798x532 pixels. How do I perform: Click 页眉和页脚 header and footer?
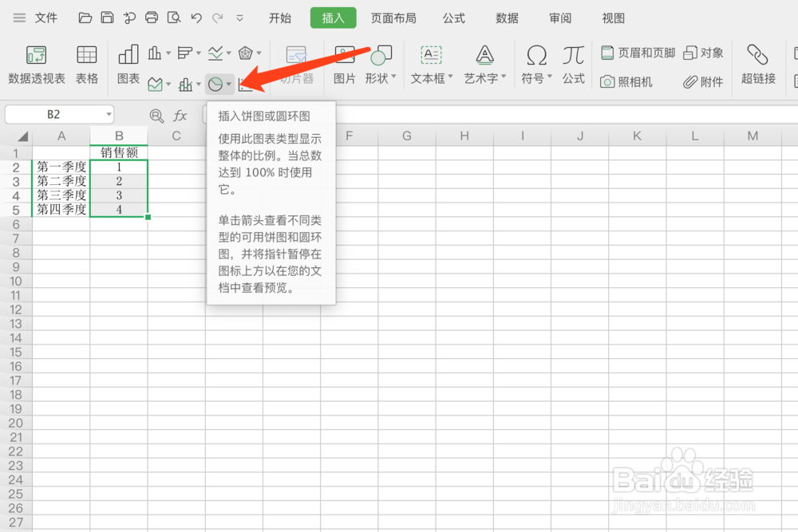(638, 53)
